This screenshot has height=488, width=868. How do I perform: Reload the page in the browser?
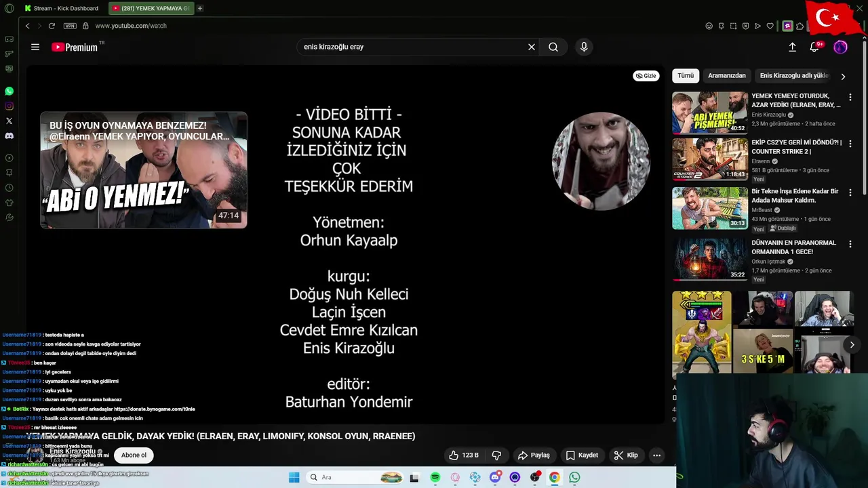[x=52, y=26]
